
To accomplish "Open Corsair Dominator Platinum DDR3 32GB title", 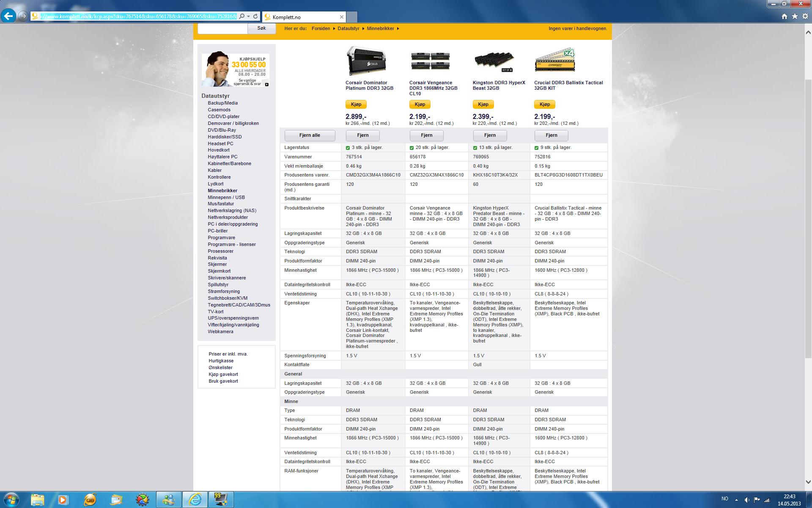I will (370, 86).
